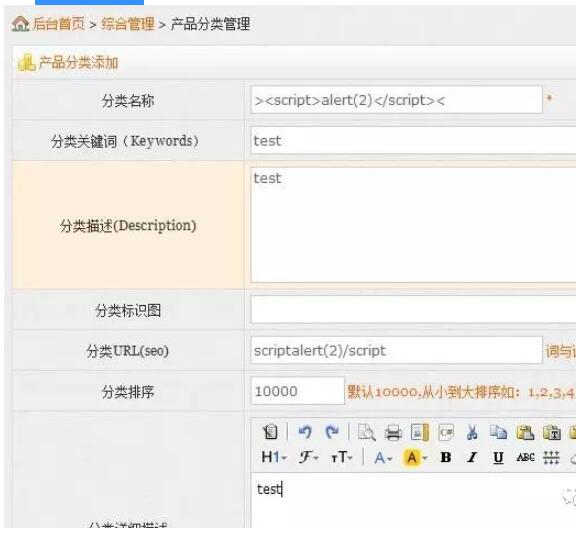Click the home icon in breadcrumb
Screen dimensions: 576x534
(x=21, y=24)
